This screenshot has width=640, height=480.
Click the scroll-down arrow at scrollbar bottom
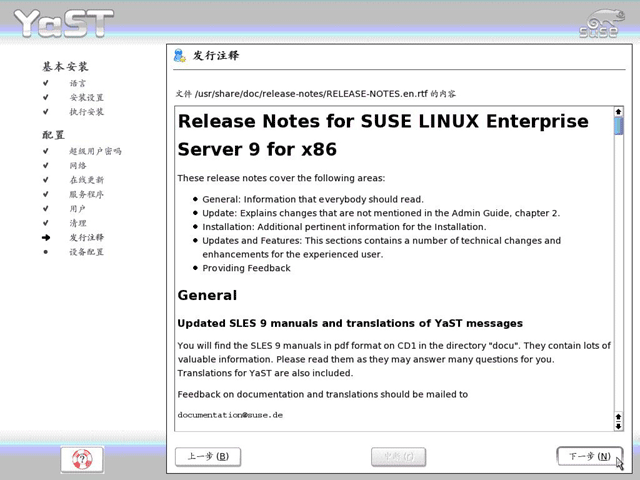click(618, 426)
